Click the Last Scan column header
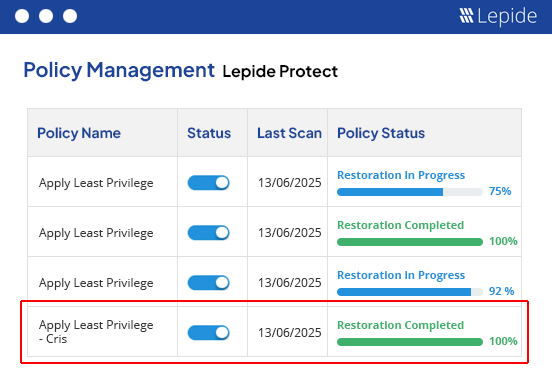Viewport: 552px width, 380px height. click(289, 133)
